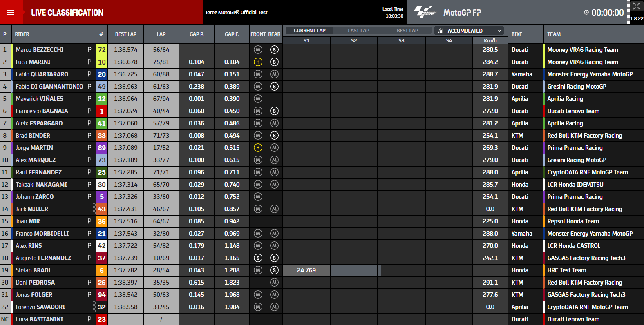Open the ACCUMULATED dropdown
The image size is (644, 325).
469,31
